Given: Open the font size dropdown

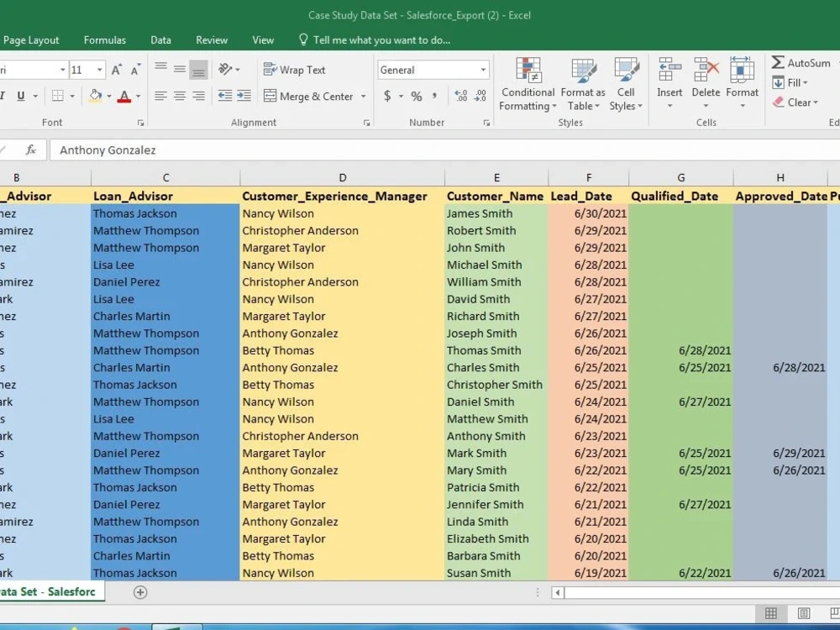Looking at the screenshot, I should pos(100,70).
